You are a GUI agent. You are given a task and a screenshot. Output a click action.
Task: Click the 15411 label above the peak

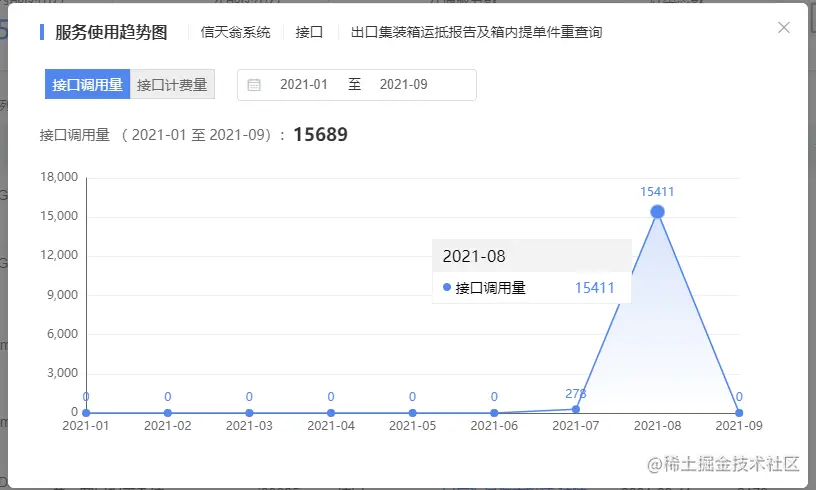(657, 192)
